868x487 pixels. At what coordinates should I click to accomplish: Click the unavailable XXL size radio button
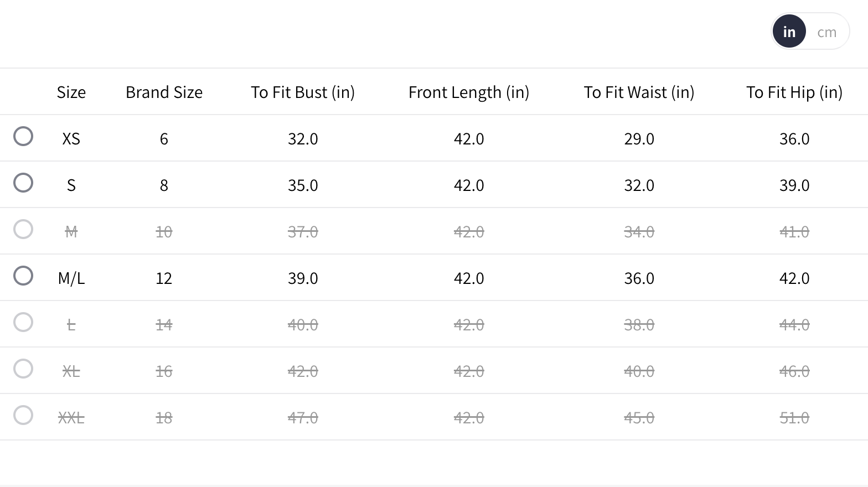(x=23, y=415)
